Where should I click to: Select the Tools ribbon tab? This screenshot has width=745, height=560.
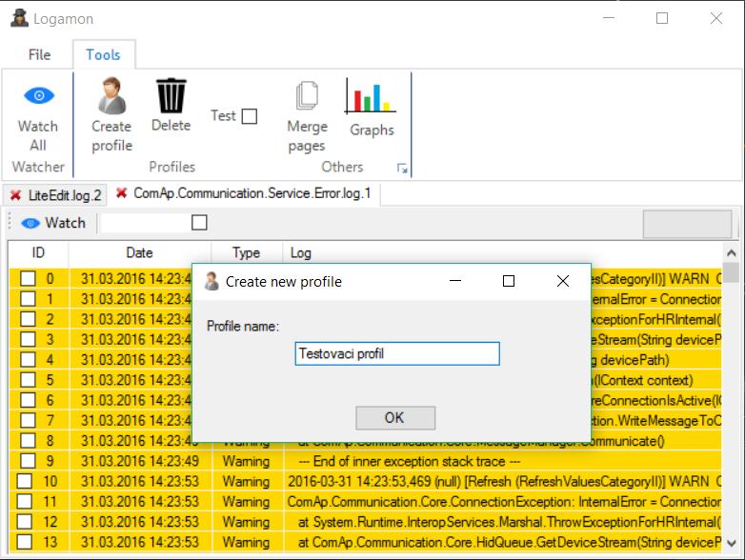pyautogui.click(x=103, y=54)
